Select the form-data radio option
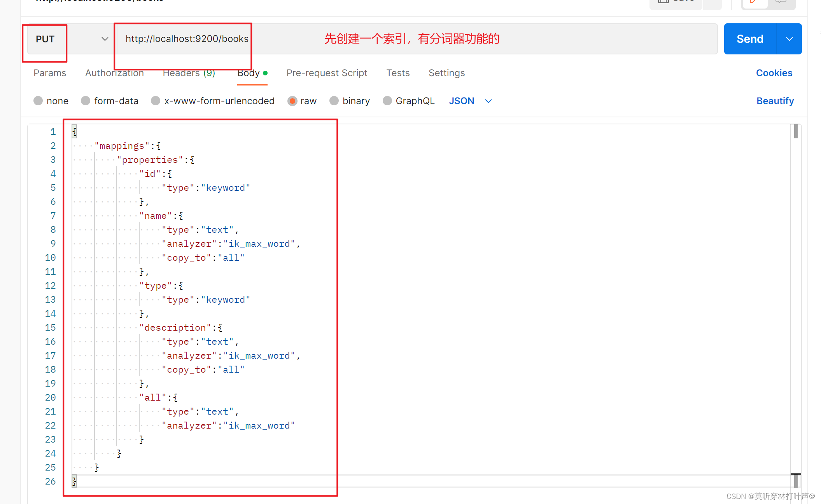The height and width of the screenshot is (504, 821). pyautogui.click(x=86, y=101)
